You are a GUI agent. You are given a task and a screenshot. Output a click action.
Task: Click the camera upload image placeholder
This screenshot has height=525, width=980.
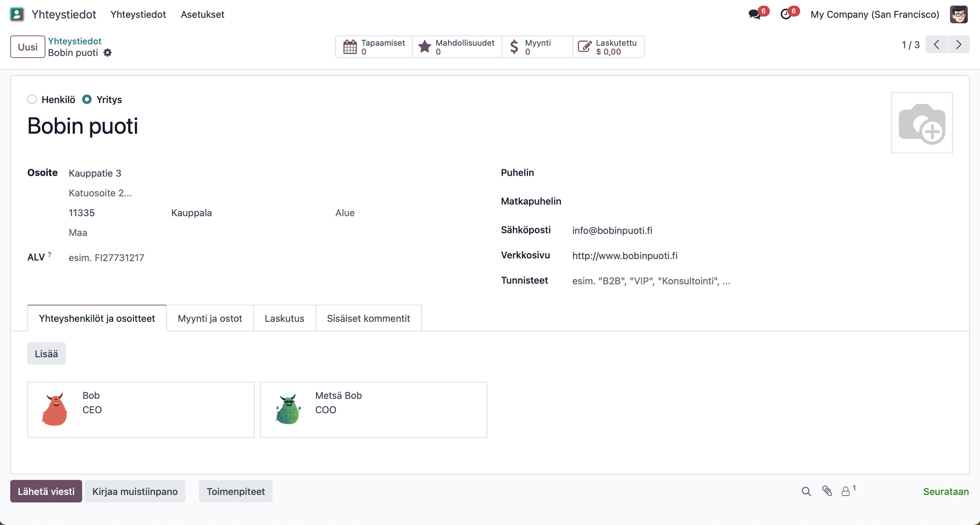coord(921,123)
